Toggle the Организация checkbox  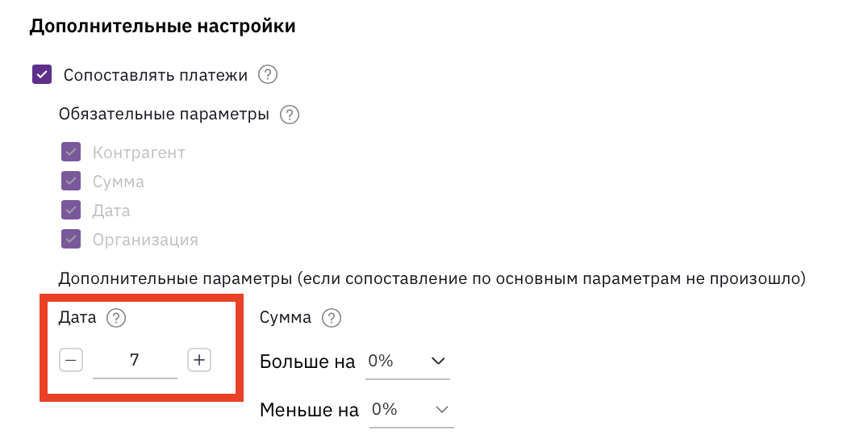click(71, 240)
